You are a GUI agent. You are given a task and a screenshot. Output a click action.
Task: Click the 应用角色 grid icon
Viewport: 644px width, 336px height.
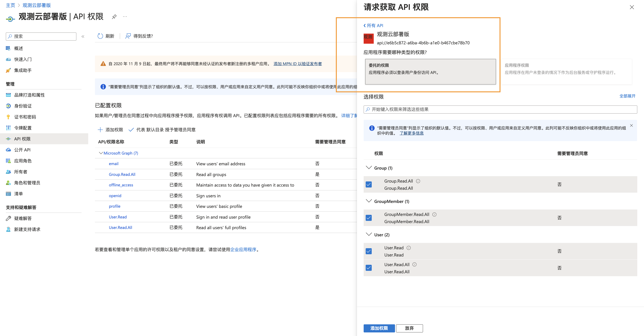[x=8, y=161]
